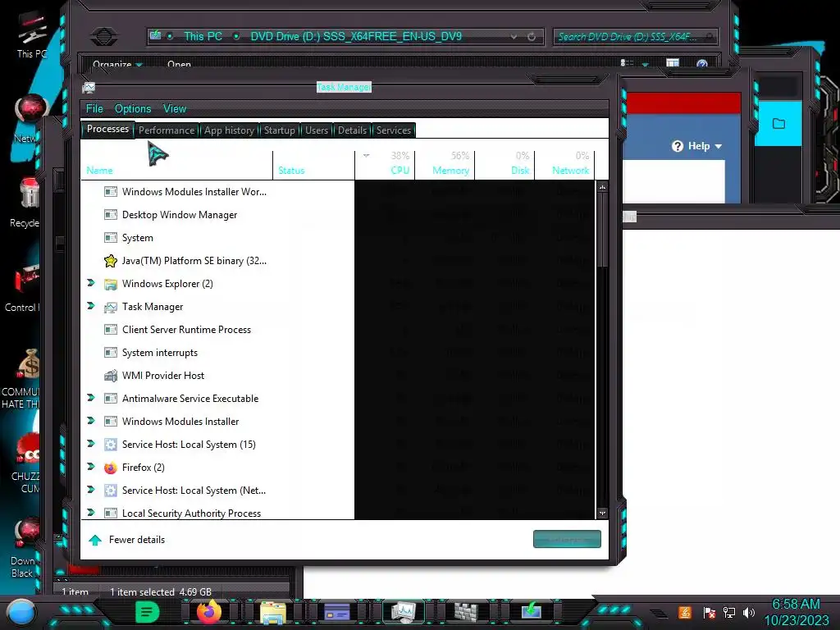Open the green notes app in taskbar
Image resolution: width=840 pixels, height=630 pixels.
(x=147, y=612)
